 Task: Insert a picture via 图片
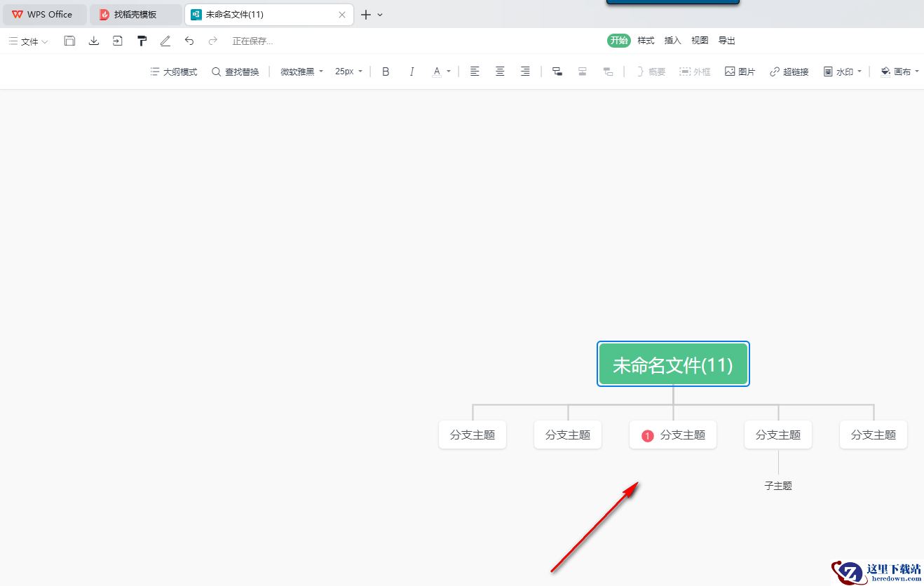pyautogui.click(x=740, y=71)
